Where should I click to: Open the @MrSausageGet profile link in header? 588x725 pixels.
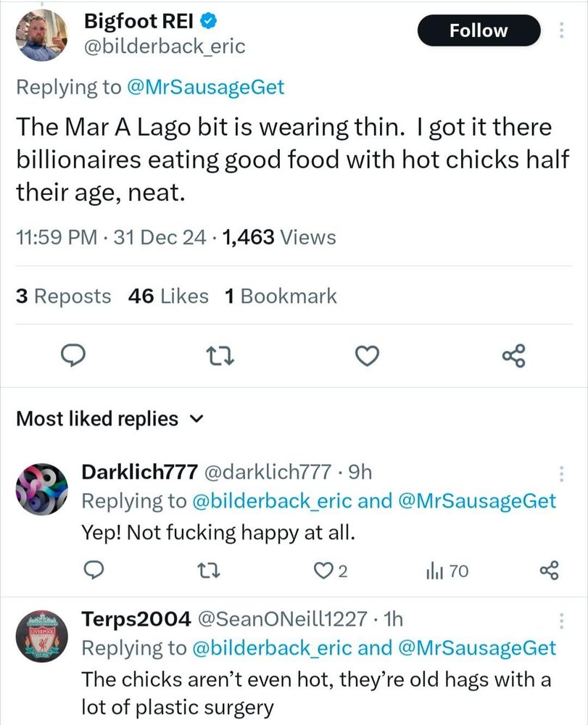click(205, 88)
